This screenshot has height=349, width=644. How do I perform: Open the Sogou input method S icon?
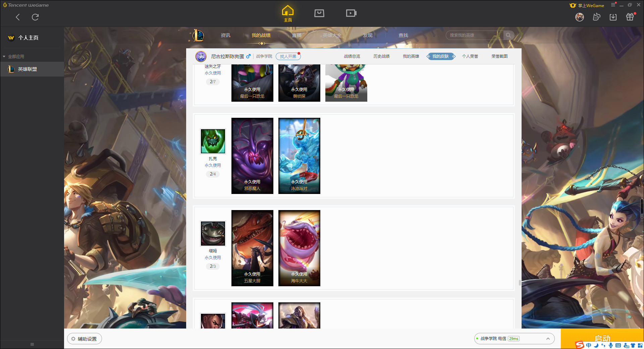click(580, 345)
